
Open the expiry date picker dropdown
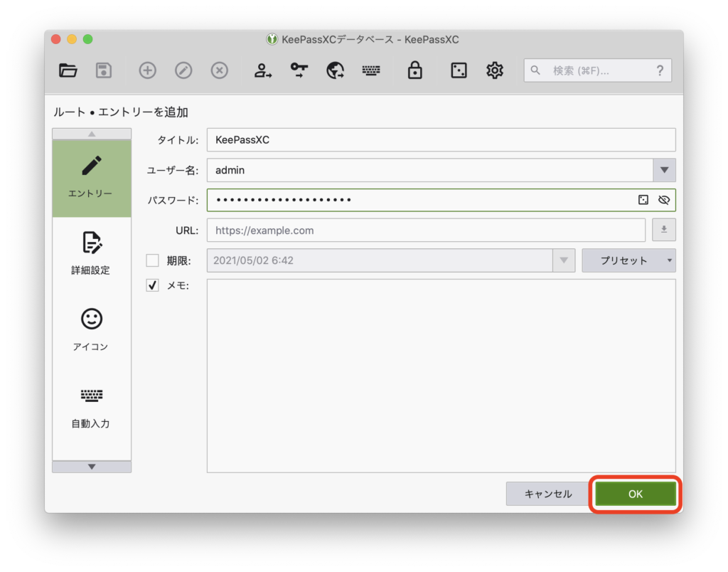pos(564,260)
